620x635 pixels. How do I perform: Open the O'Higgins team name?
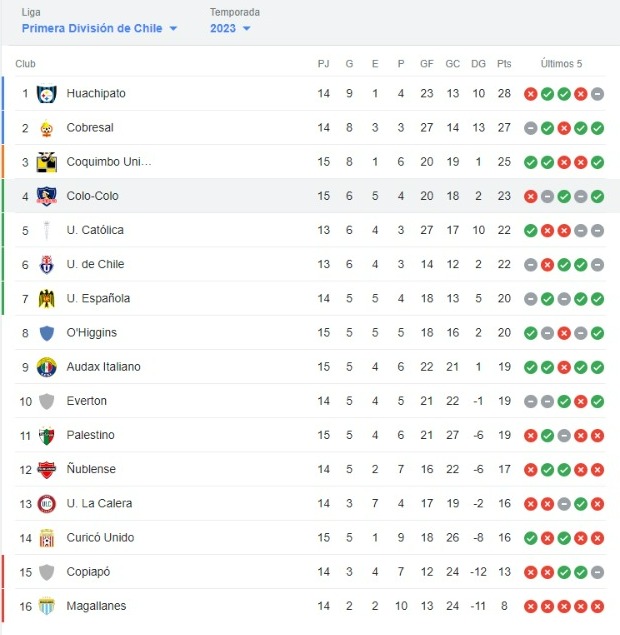click(92, 332)
